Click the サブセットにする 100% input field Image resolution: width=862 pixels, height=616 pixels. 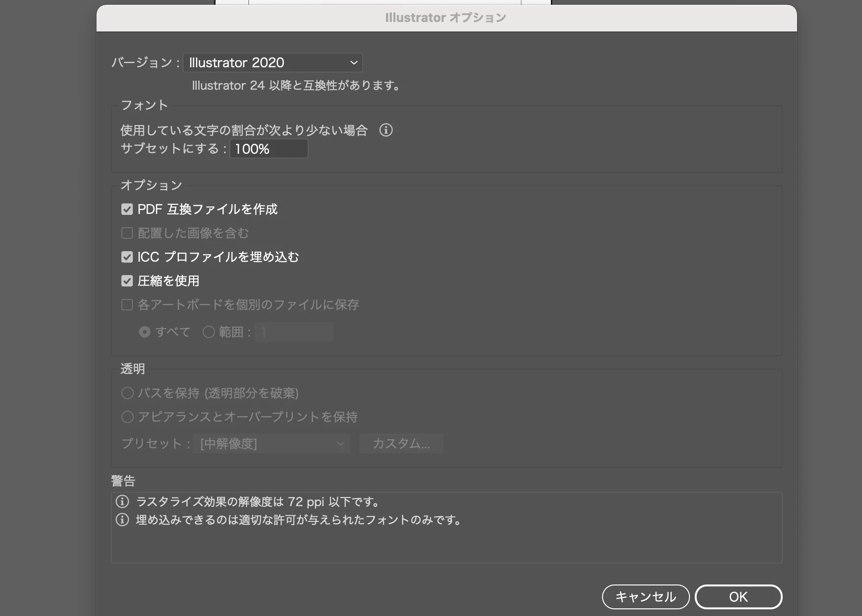(x=269, y=149)
